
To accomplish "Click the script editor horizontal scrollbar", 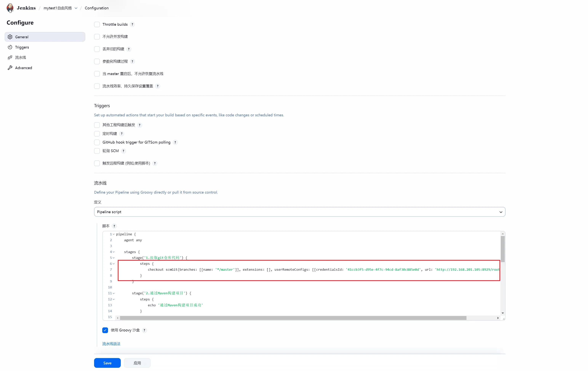I will (x=293, y=318).
